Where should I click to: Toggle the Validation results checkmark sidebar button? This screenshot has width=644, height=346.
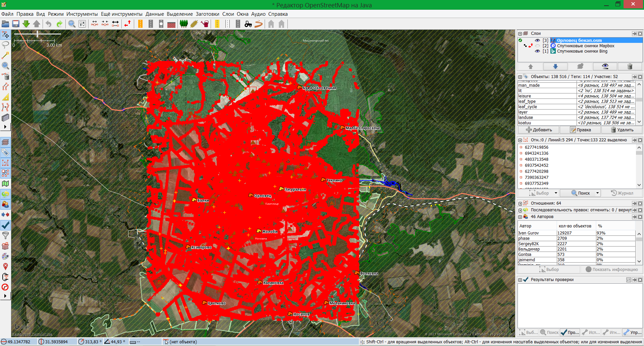pos(5,225)
